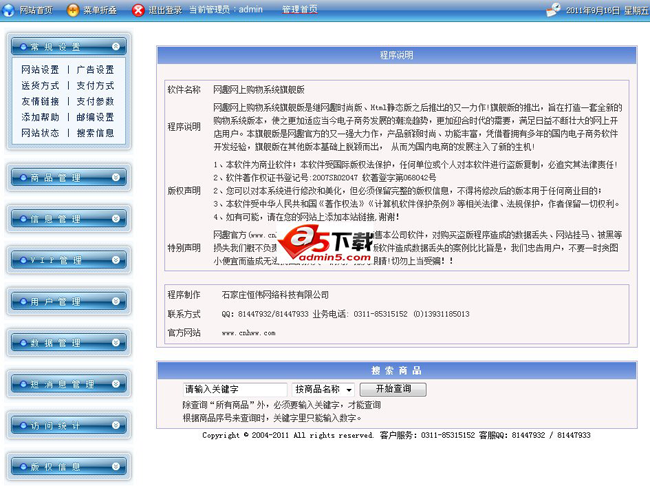Click the date icon in the top bar
Viewport: 650px width, 486px height.
coord(553,9)
